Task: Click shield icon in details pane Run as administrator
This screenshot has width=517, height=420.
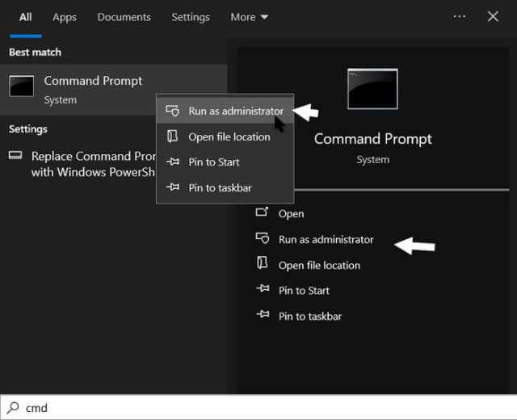Action: tap(263, 238)
